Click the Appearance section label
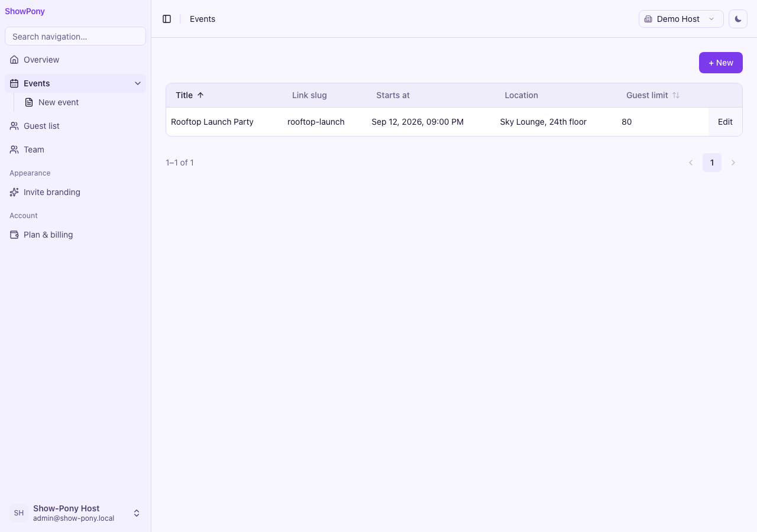The height and width of the screenshot is (532, 757). 30,173
